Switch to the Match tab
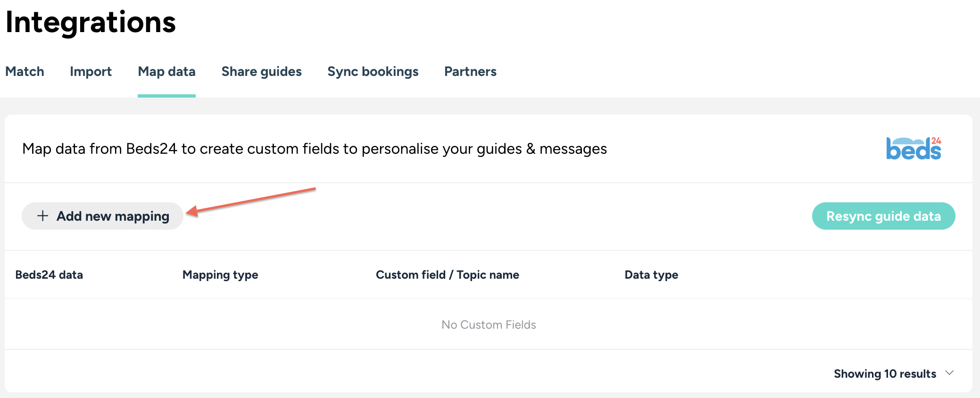 (25, 72)
